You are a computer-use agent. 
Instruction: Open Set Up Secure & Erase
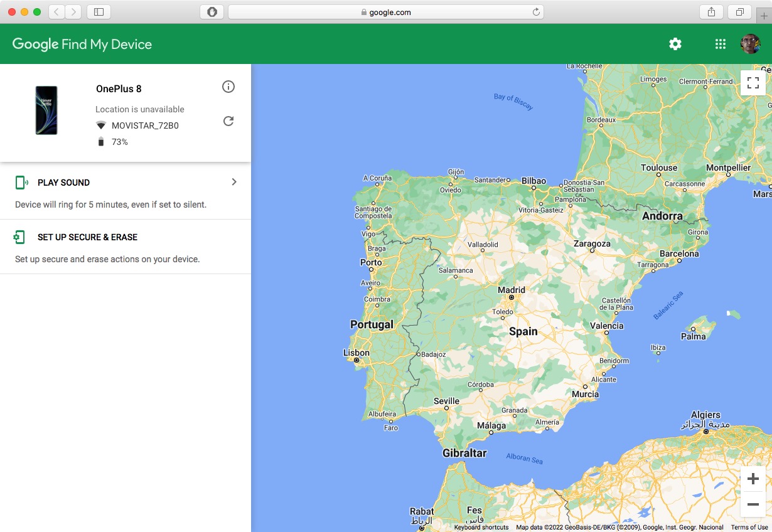click(x=87, y=237)
